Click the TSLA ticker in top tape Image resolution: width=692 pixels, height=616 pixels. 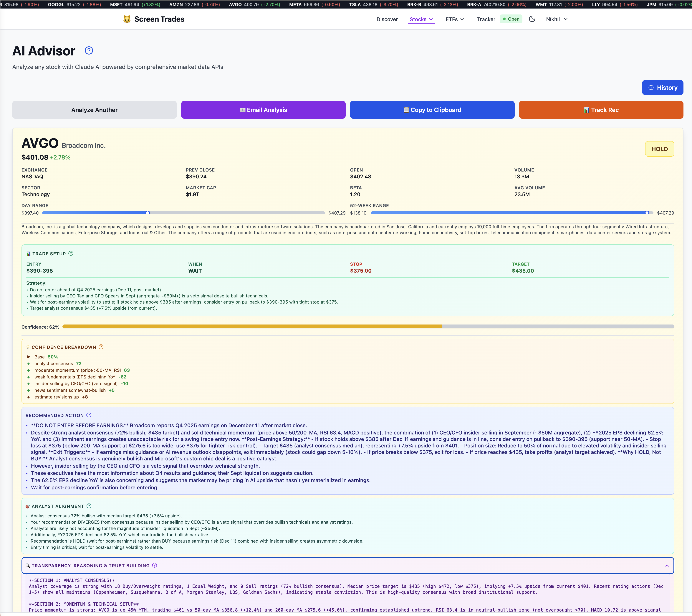point(373,4)
